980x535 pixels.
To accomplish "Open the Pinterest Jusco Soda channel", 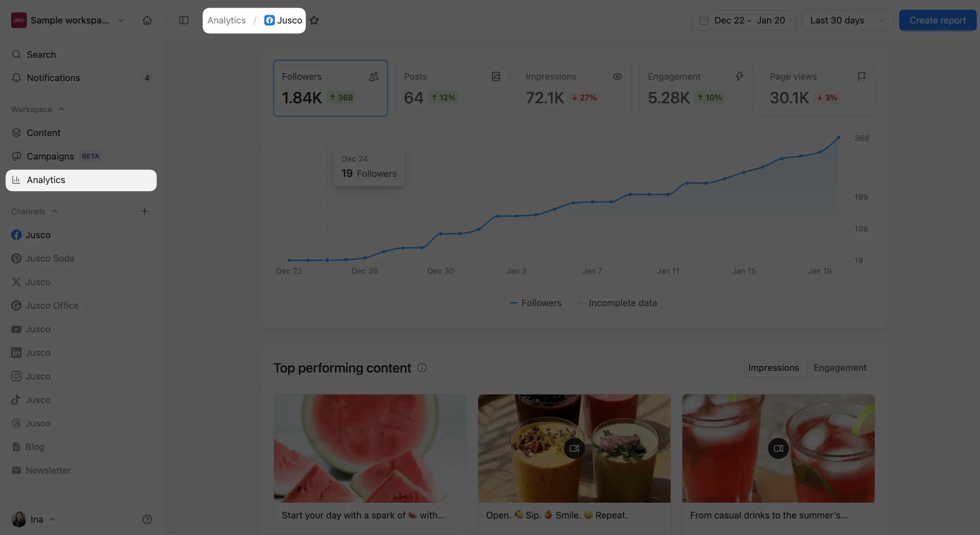I will tap(50, 258).
